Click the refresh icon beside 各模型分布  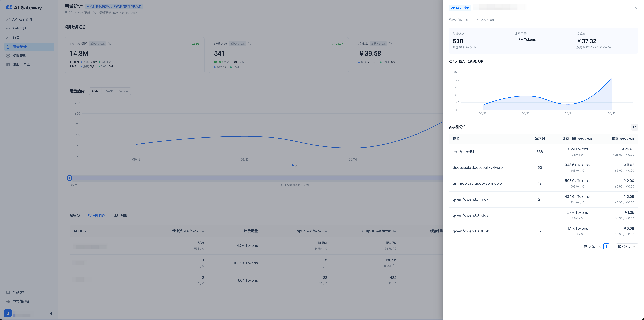tap(634, 127)
